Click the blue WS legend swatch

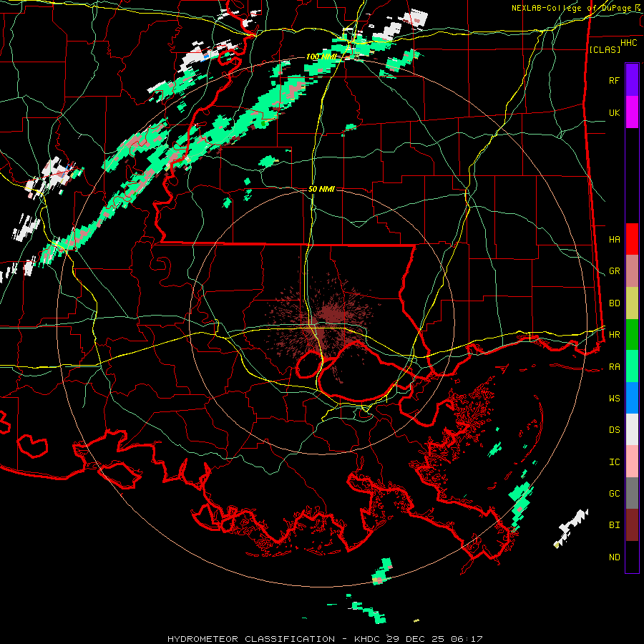[x=632, y=398]
